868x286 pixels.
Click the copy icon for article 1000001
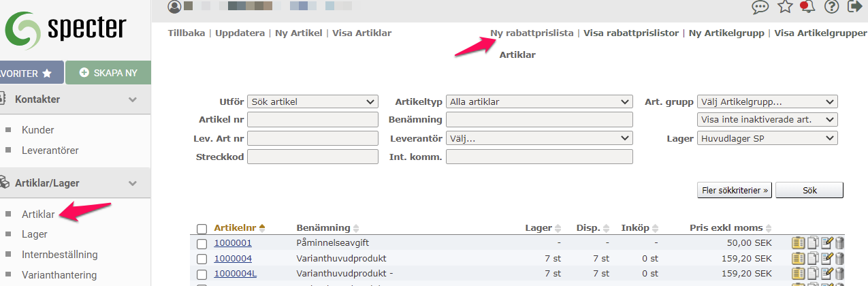(x=813, y=242)
